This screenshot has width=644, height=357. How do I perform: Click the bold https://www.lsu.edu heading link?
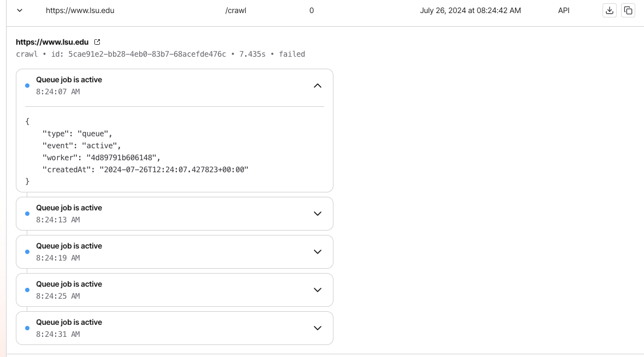pos(52,42)
